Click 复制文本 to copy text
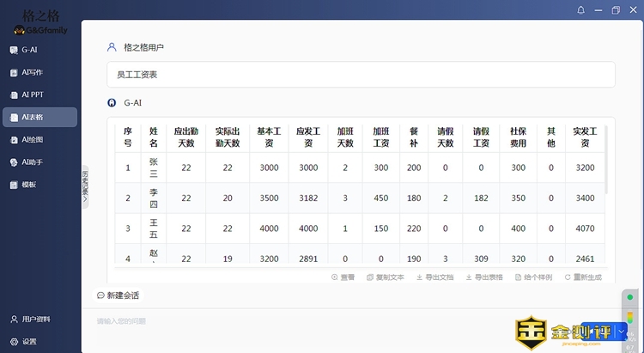Screen dimensions: 644x353 click(x=385, y=277)
